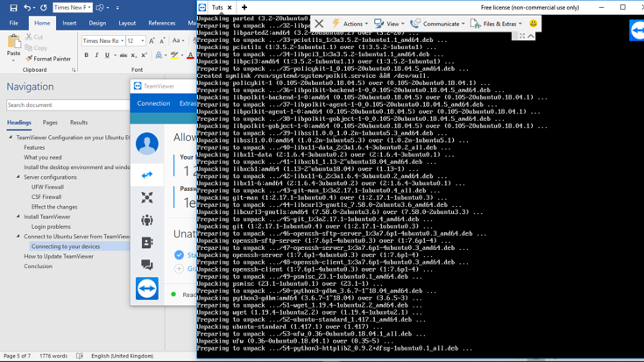Toggle Italic formatting
This screenshot has height=362, width=644.
[96, 55]
